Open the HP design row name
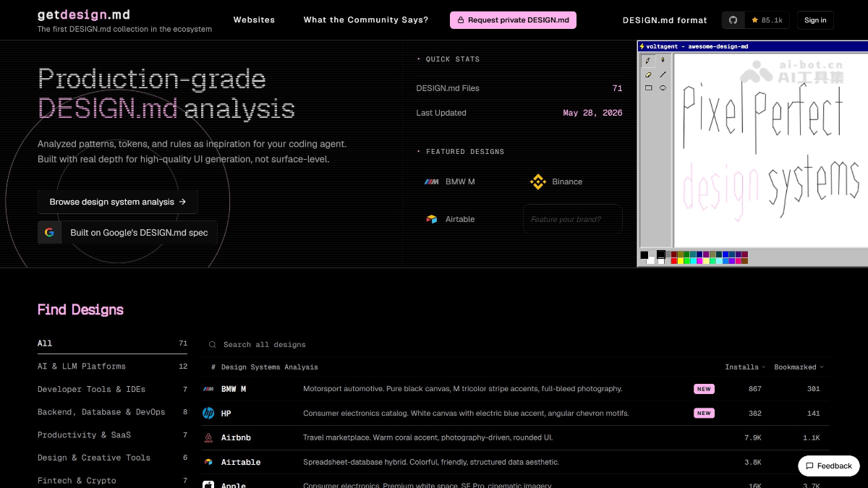This screenshot has width=868, height=488. tap(226, 413)
